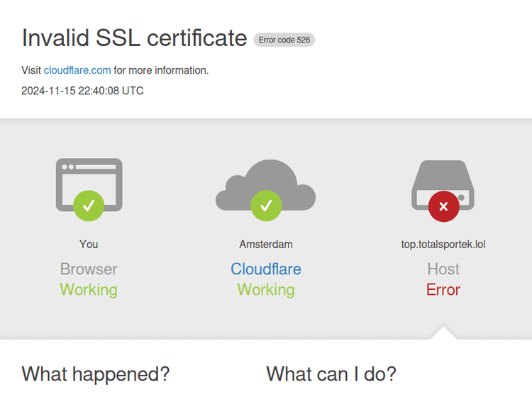Open the cloudflare.com link

77,70
